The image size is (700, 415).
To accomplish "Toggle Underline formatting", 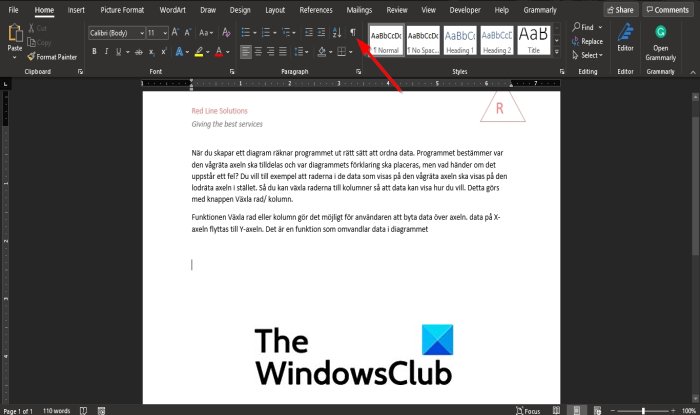I will (118, 52).
